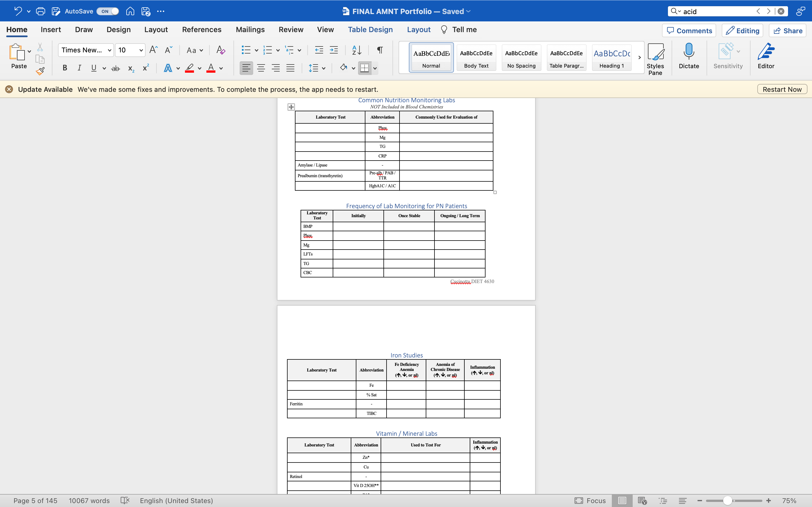Screen dimensions: 812x507
Task: Expand the Styles gallery expander arrow
Action: (639, 58)
